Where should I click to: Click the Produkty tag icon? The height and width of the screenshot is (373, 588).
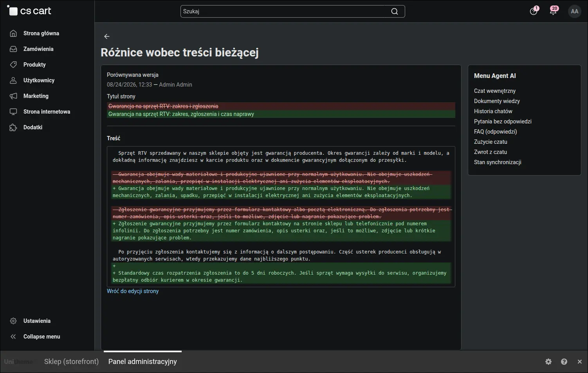click(x=13, y=65)
